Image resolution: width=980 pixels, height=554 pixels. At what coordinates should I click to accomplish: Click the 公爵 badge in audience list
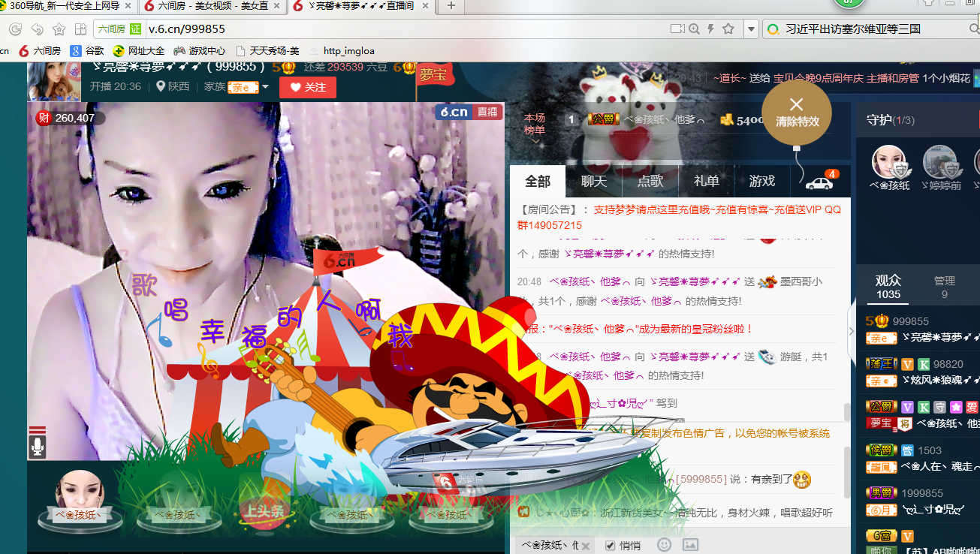pos(881,407)
